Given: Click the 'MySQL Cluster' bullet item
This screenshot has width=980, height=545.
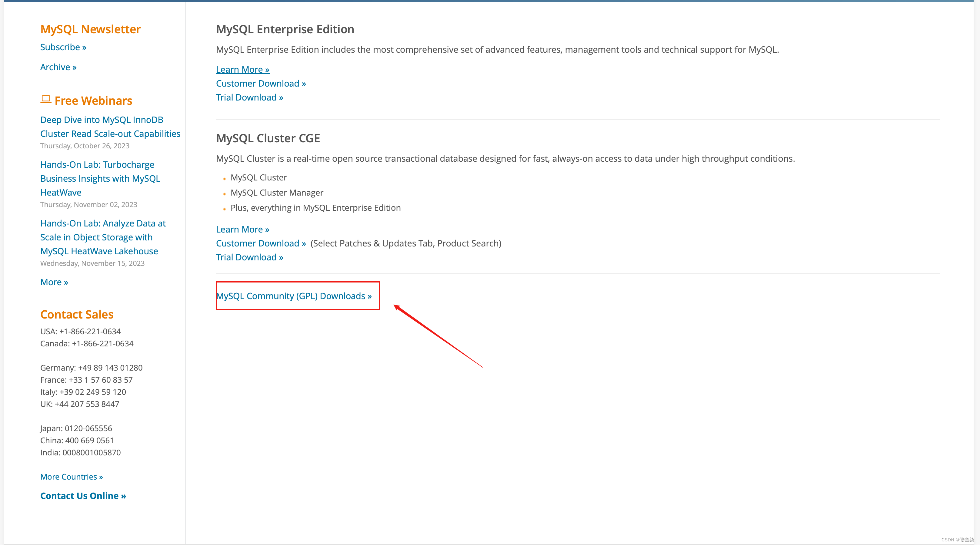Looking at the screenshot, I should coord(259,177).
